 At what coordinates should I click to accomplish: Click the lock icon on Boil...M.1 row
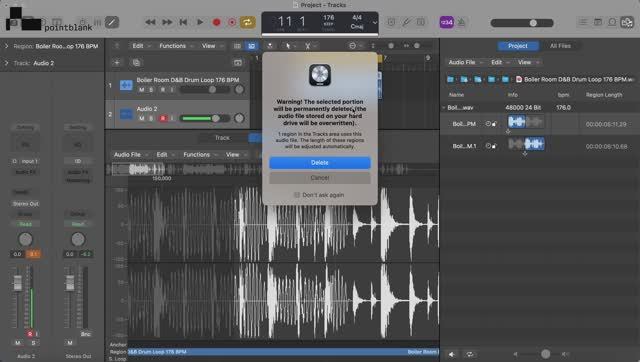click(x=494, y=146)
